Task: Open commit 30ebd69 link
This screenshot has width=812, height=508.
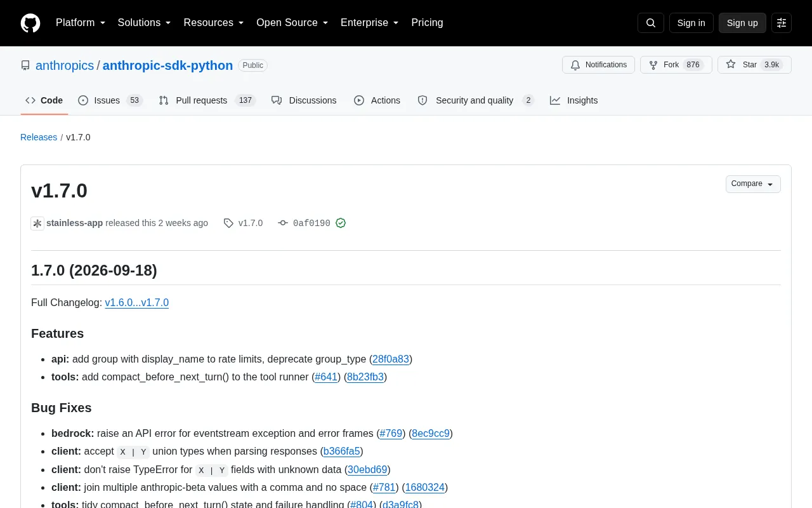Action: click(367, 470)
